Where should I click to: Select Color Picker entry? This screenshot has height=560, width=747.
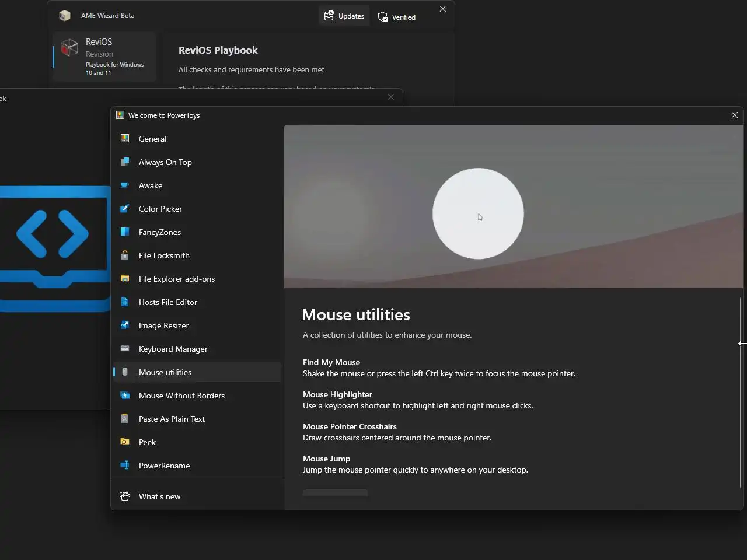[197, 209]
